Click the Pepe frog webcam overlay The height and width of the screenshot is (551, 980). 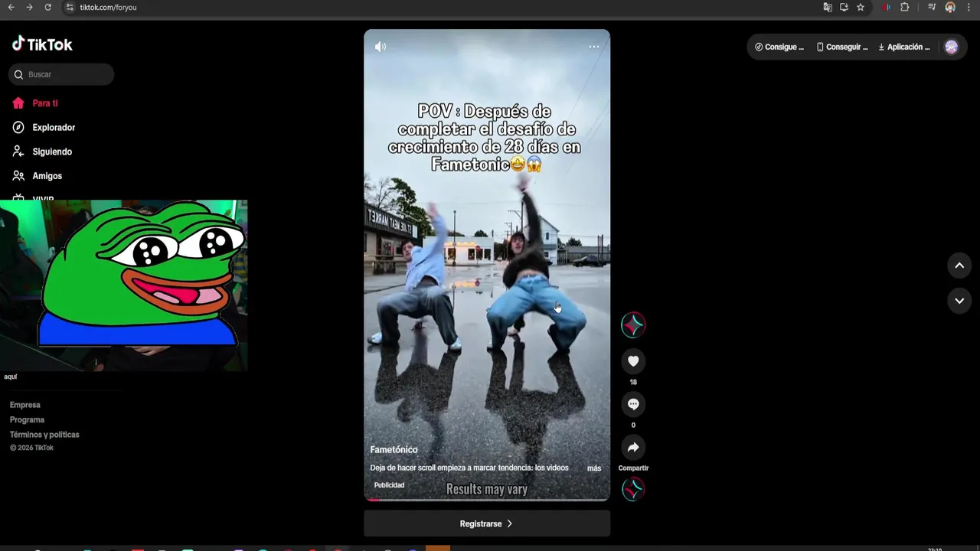coord(124,285)
